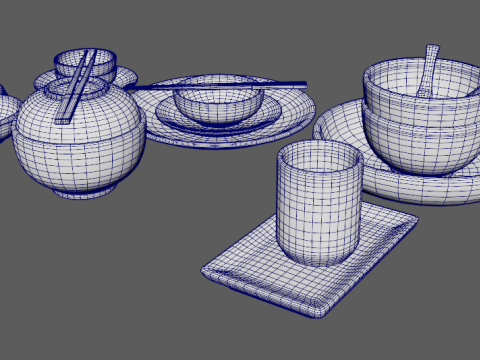Select the spoon inside the right bowl
Image resolution: width=480 pixels, height=360 pixels.
pyautogui.click(x=428, y=70)
